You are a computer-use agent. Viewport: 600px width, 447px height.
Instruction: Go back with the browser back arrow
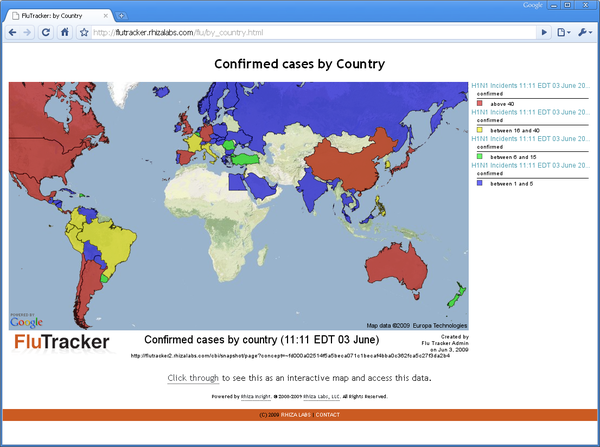pos(12,33)
